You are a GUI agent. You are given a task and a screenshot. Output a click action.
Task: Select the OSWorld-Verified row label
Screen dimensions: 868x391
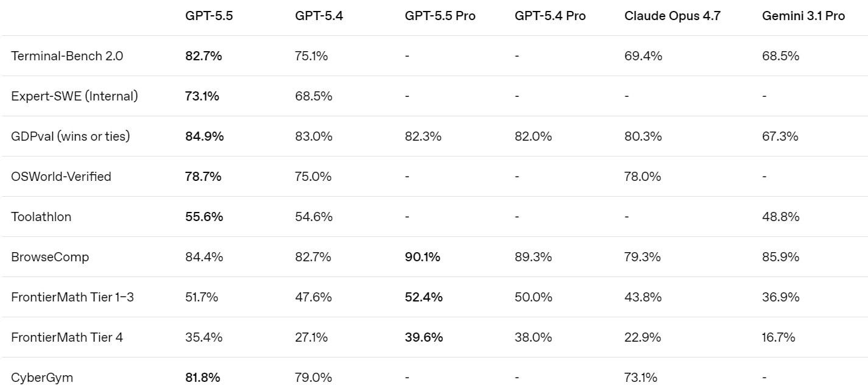pos(61,177)
